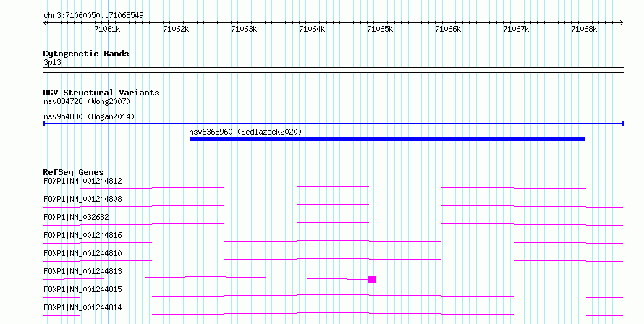This screenshot has height=324, width=644.
Task: Click the 71062k ruler tick label
Action: pos(176,29)
